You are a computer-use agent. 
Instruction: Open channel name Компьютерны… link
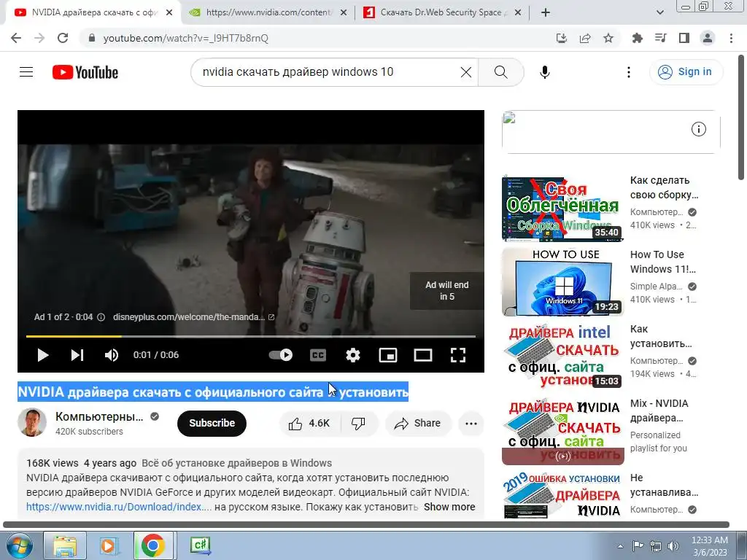[x=99, y=416]
